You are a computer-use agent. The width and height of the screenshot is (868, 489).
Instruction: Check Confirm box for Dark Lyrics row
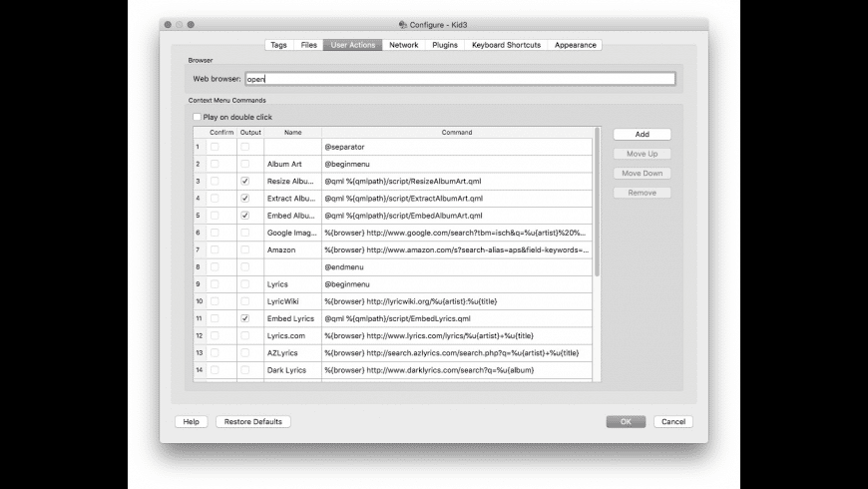pos(215,370)
